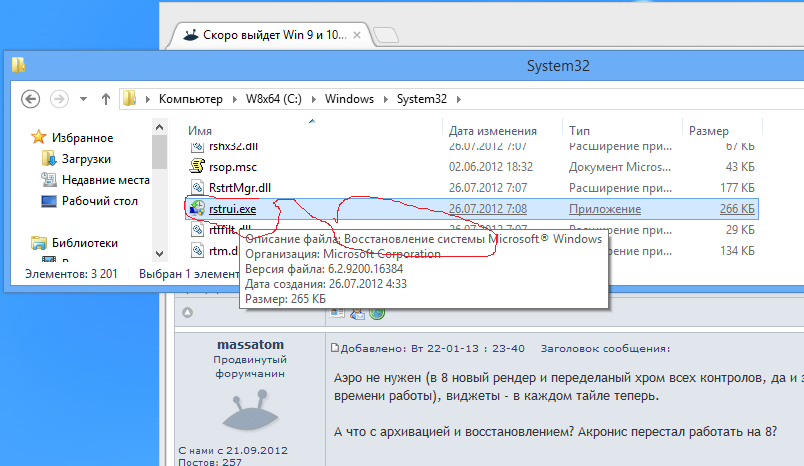Sort files by Размер column
Image resolution: width=804 pixels, height=466 pixels.
pyautogui.click(x=709, y=131)
